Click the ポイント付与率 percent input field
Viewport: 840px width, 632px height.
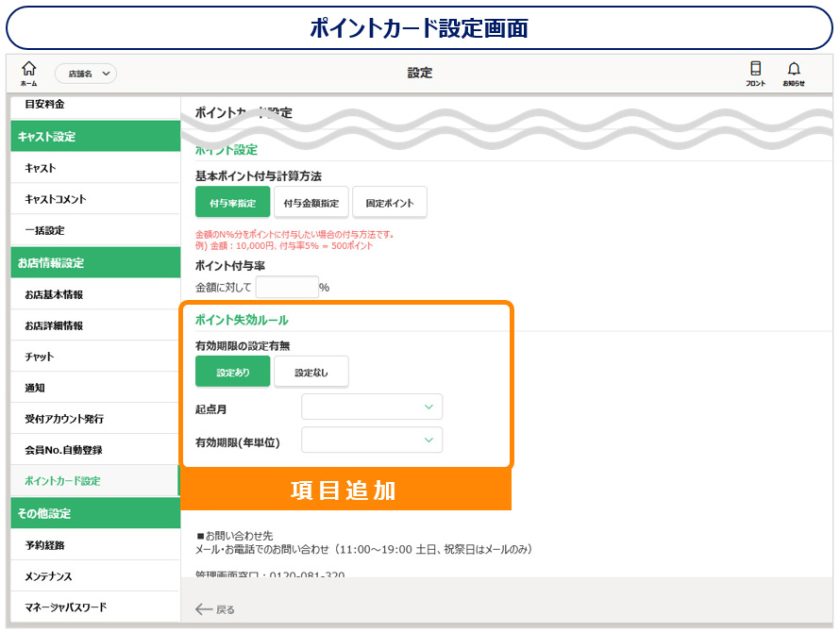coord(287,287)
